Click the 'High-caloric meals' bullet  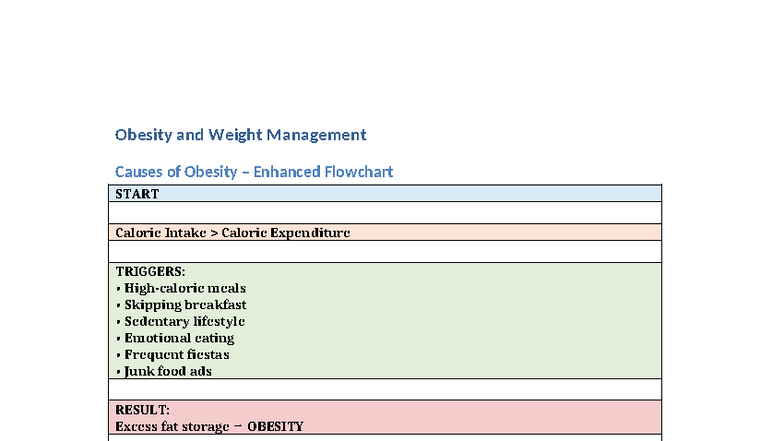click(181, 288)
